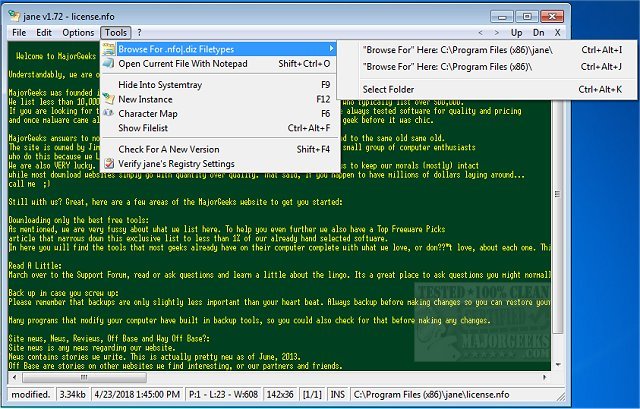
Task: Open the question mark help menu
Action: tap(139, 32)
